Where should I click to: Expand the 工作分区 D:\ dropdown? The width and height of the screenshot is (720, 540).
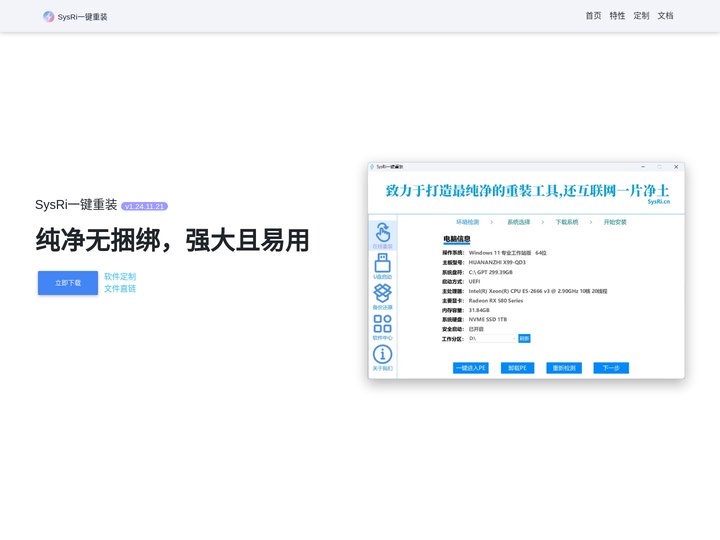pos(492,338)
